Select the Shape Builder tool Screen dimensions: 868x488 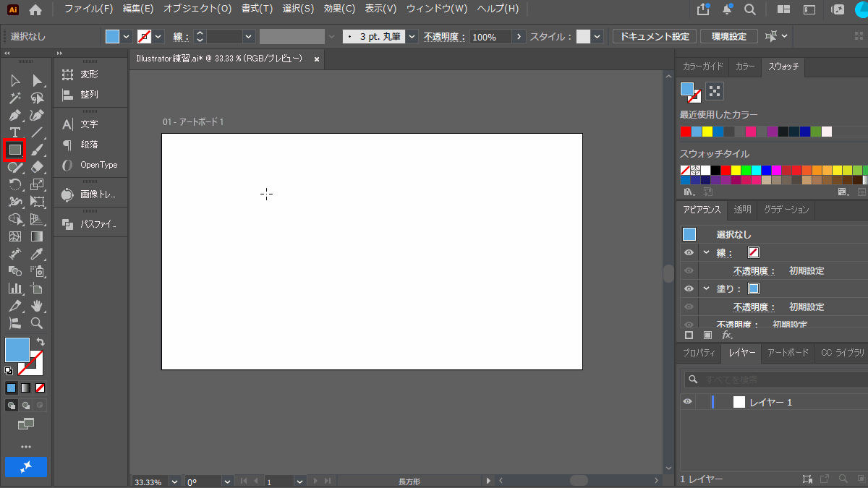click(14, 219)
